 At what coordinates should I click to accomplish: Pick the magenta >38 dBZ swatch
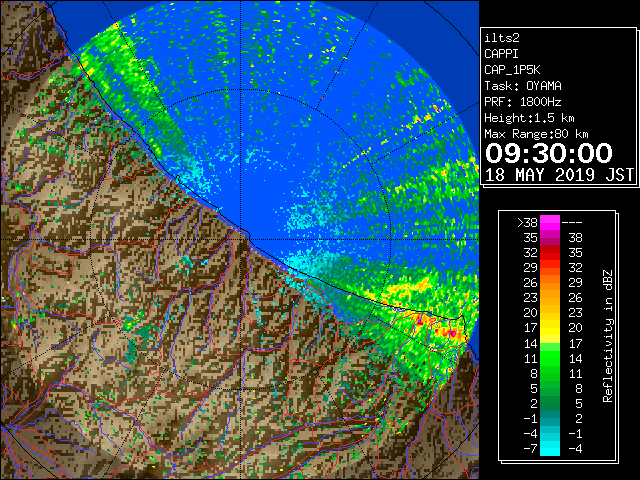[550, 223]
